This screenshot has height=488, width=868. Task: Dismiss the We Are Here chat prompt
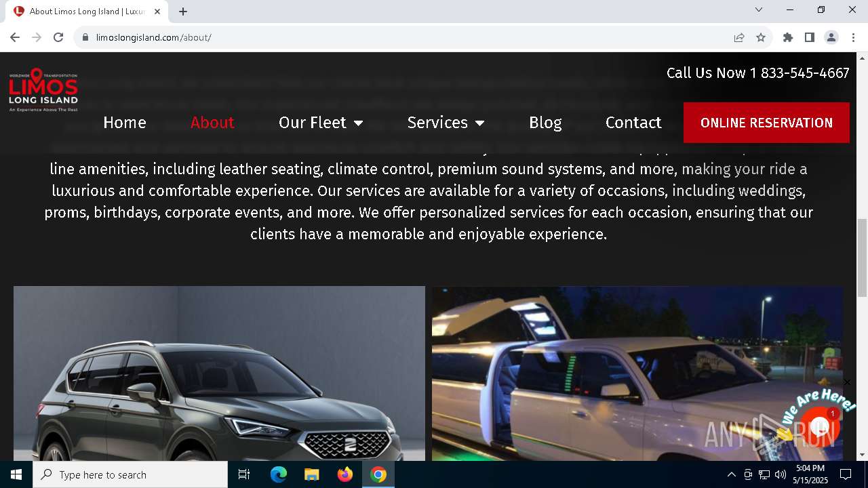[846, 383]
